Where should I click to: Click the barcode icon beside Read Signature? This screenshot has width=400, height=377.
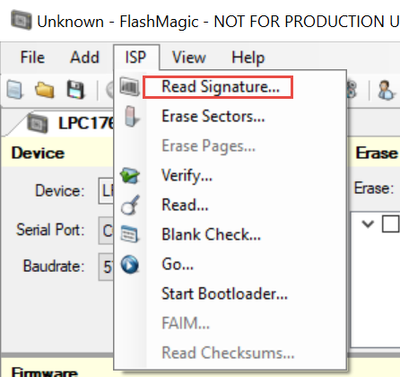[130, 87]
